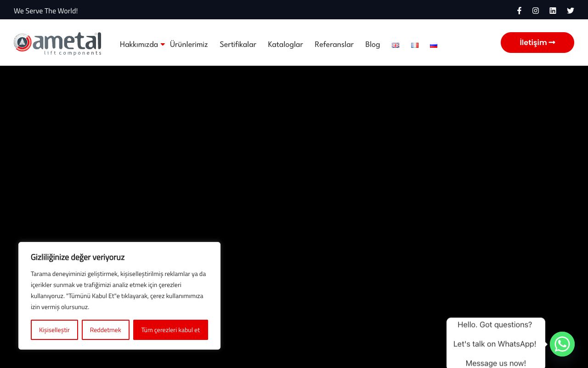Switch language to French flag
This screenshot has width=588, height=368.
pyautogui.click(x=415, y=45)
